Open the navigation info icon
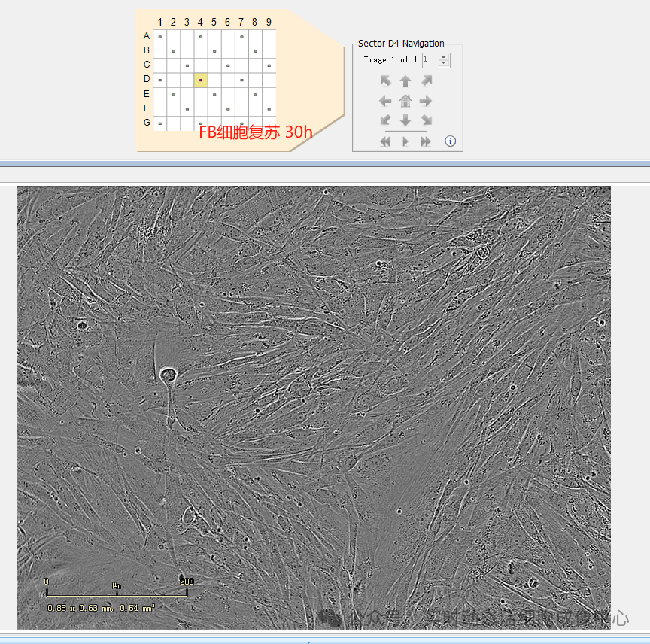The image size is (650, 644). point(450,141)
